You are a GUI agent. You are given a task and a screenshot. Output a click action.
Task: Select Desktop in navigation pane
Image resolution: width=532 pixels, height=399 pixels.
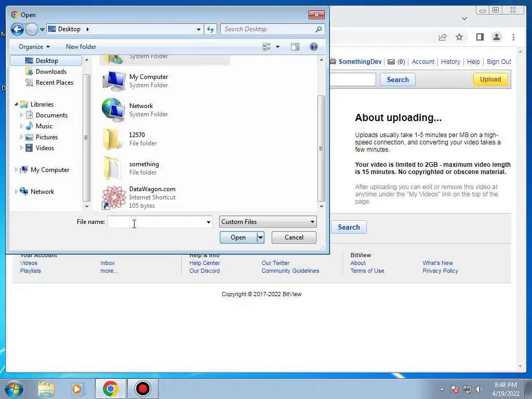[x=46, y=61]
